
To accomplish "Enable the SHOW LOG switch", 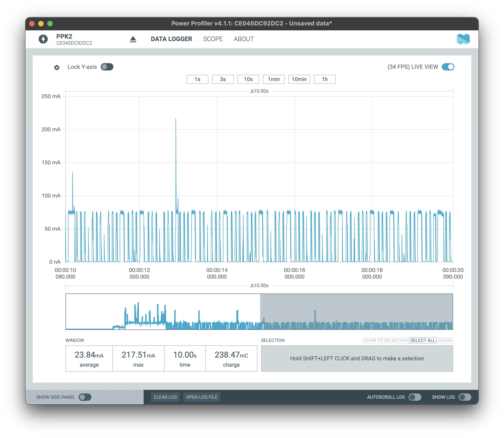I will (465, 397).
